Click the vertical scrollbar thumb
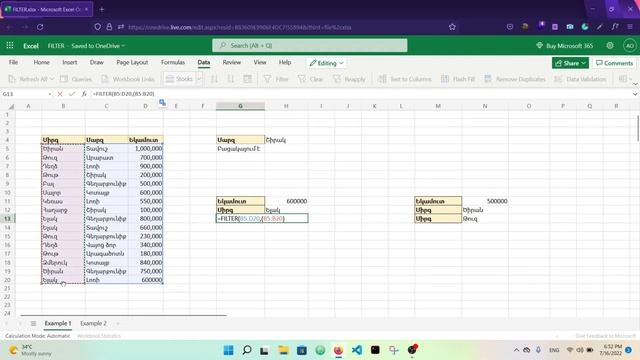 [x=638, y=129]
